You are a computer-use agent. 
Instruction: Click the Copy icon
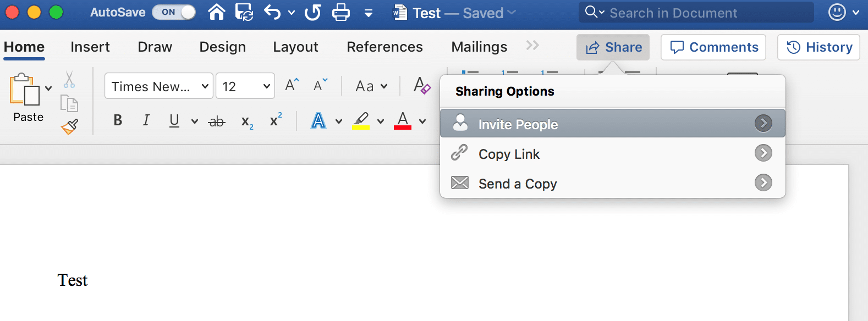(x=69, y=103)
